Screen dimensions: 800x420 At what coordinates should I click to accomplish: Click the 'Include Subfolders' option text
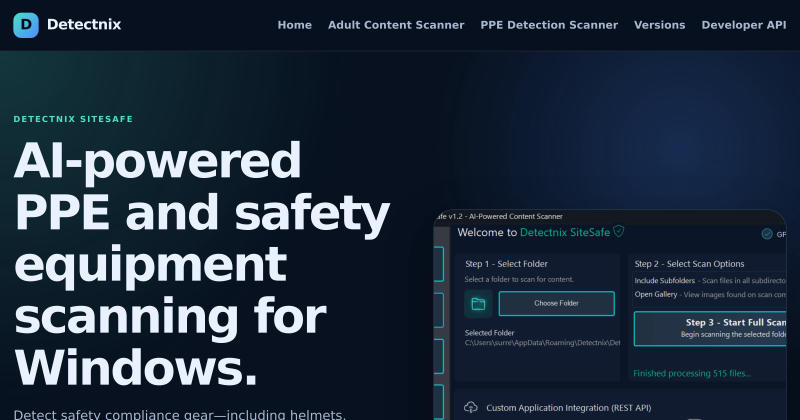point(665,281)
